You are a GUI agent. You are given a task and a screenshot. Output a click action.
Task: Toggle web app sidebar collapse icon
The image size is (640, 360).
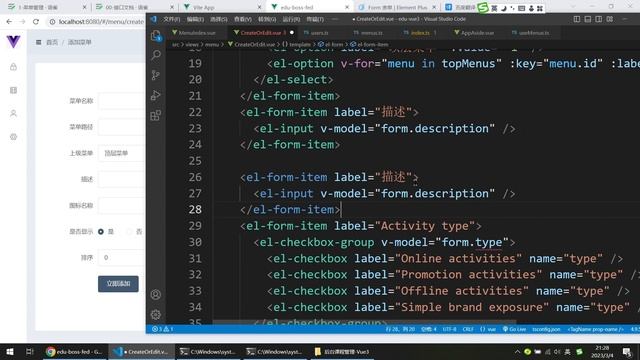click(38, 42)
